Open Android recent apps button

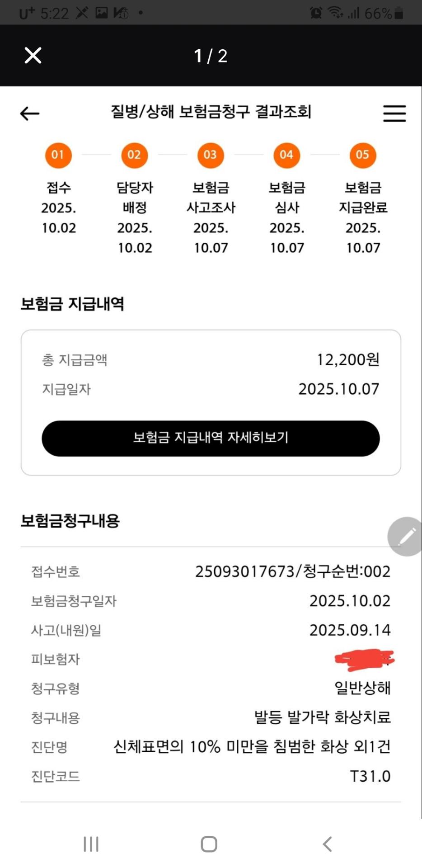[x=91, y=844]
